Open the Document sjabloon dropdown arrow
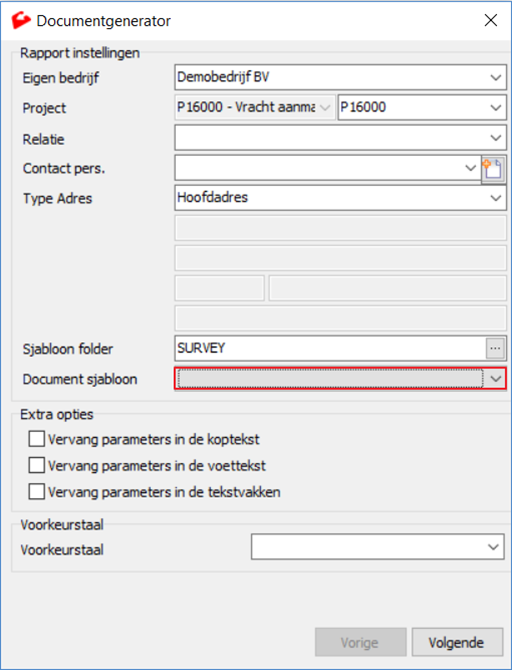This screenshot has height=670, width=512. pyautogui.click(x=495, y=379)
